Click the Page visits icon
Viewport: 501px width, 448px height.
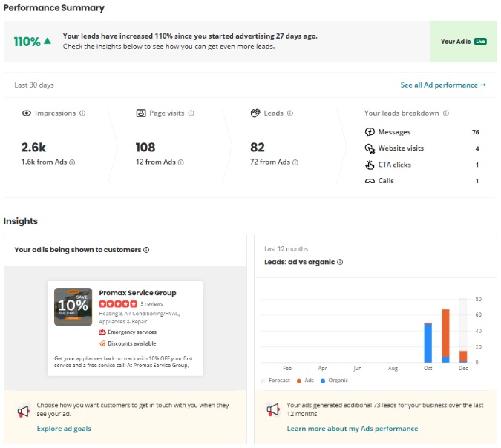point(141,113)
